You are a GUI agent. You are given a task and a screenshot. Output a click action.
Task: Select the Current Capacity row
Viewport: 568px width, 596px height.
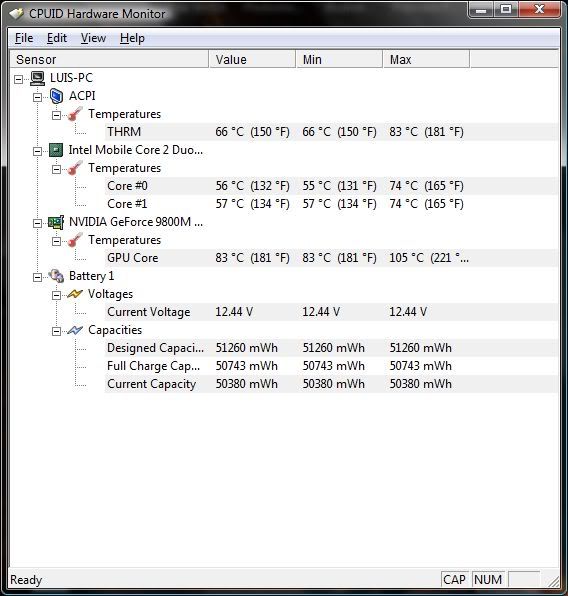(331, 384)
